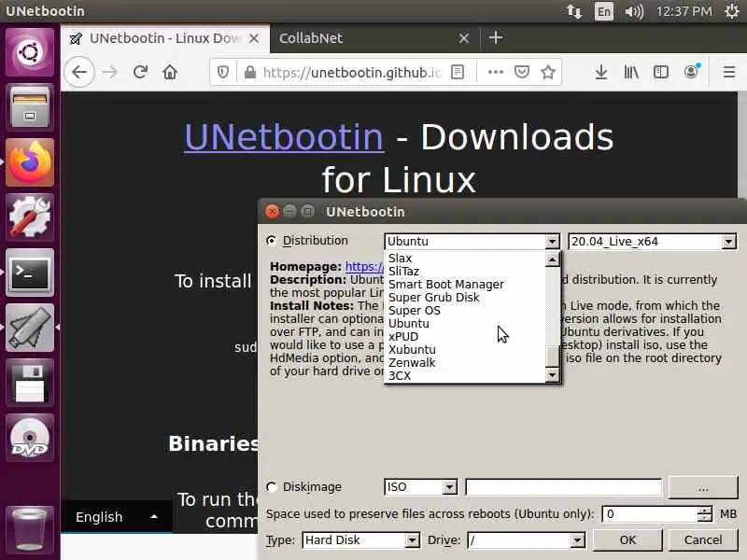
Task: Click the floppy disk icon in dock
Action: tap(30, 383)
